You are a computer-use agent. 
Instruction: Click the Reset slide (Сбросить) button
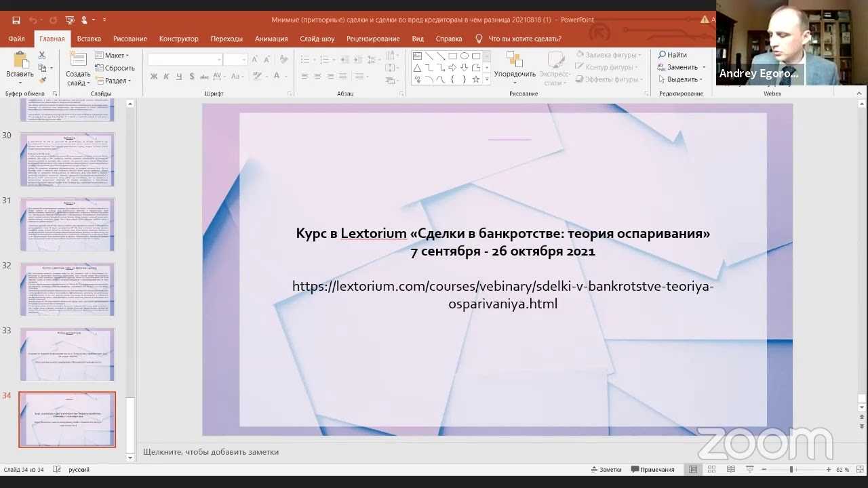coord(115,68)
